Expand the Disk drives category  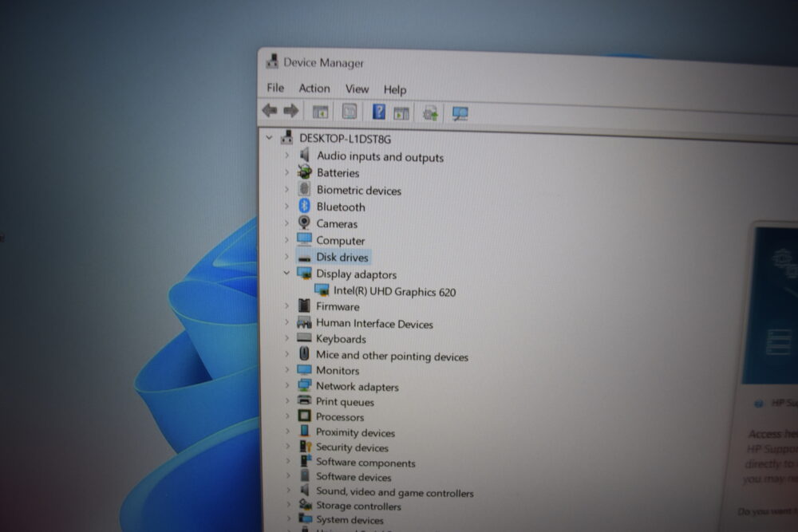pyautogui.click(x=286, y=256)
